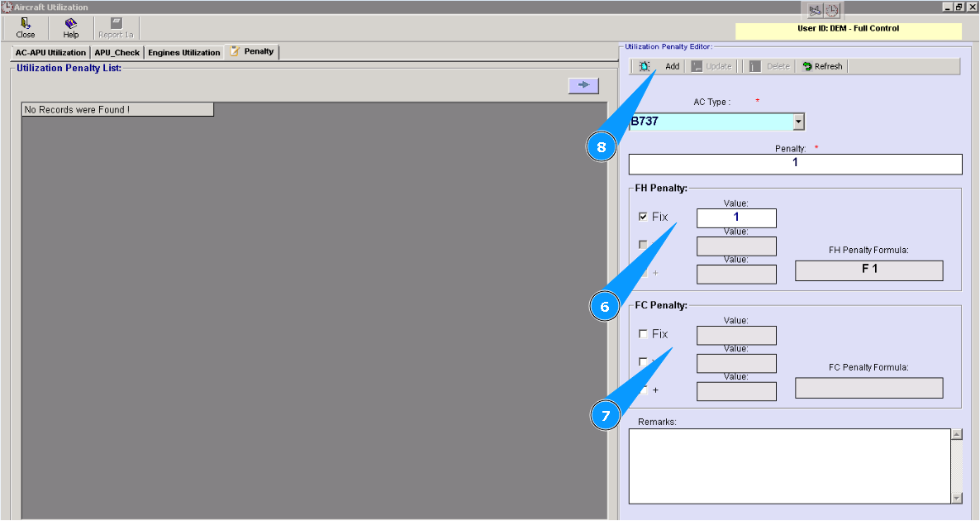980x521 pixels.
Task: Click inside the Remarks text area
Action: click(789, 466)
